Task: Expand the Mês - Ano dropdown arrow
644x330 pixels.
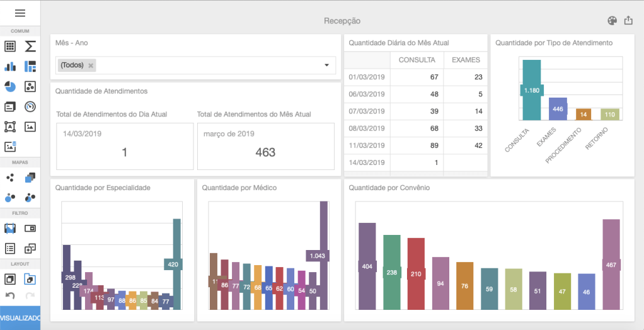Action: tap(326, 65)
